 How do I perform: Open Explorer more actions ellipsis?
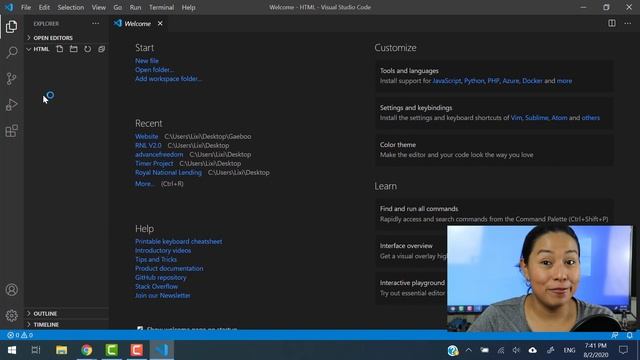point(96,24)
